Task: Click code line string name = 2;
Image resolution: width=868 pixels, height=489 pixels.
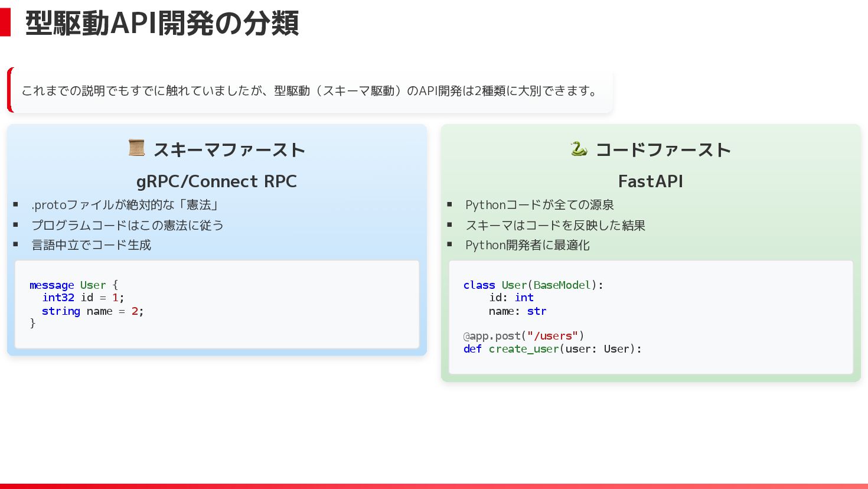Action: [x=93, y=311]
